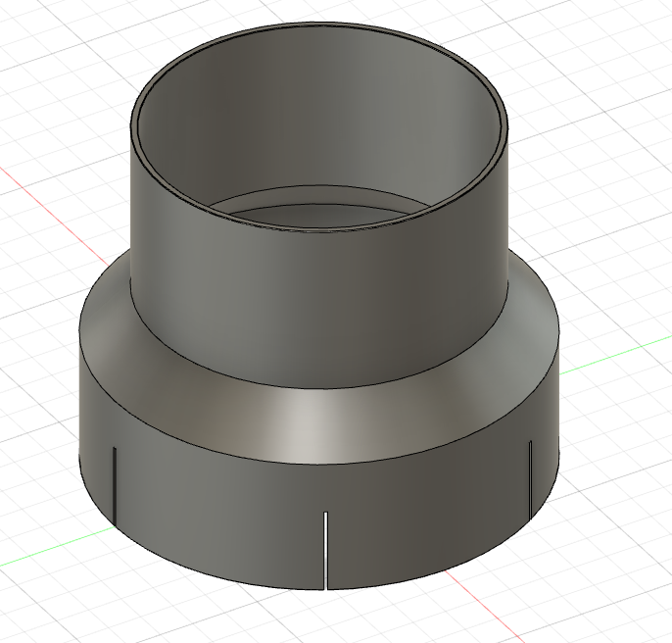Select the center vertical slot at the base front
Viewport: 672px width, 643px height.
click(324, 550)
